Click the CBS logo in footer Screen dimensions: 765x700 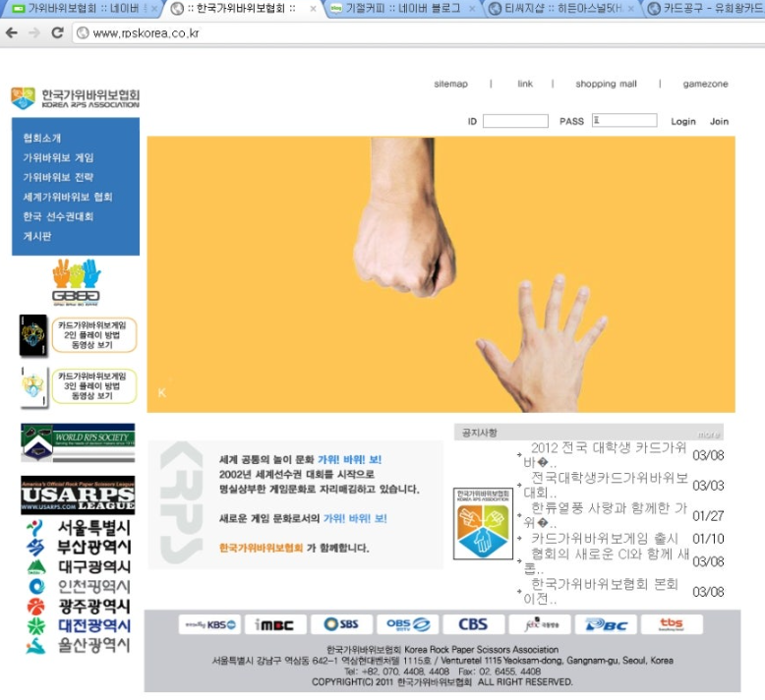473,624
